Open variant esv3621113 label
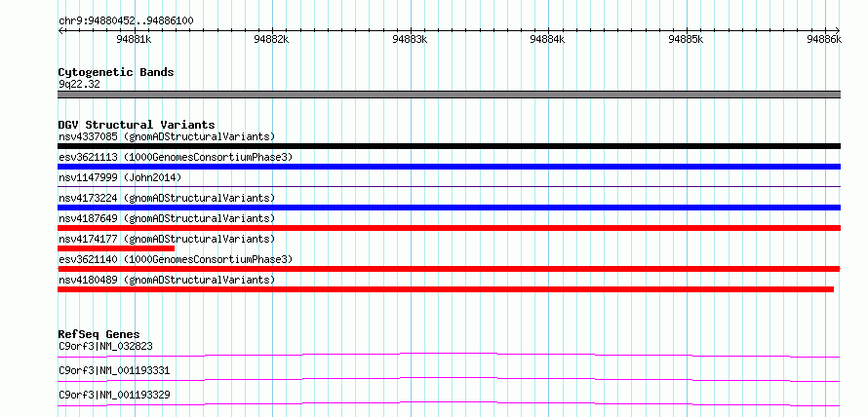The height and width of the screenshot is (417, 868). pos(176,157)
